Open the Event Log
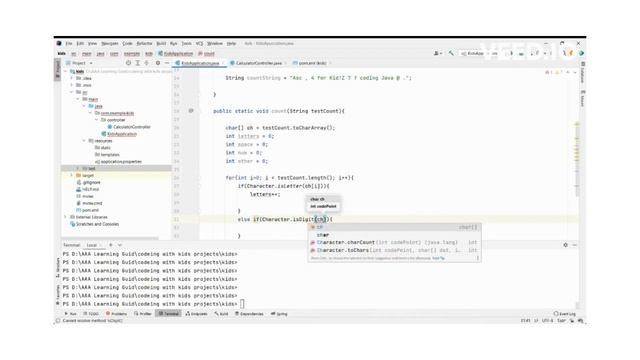 [565, 314]
